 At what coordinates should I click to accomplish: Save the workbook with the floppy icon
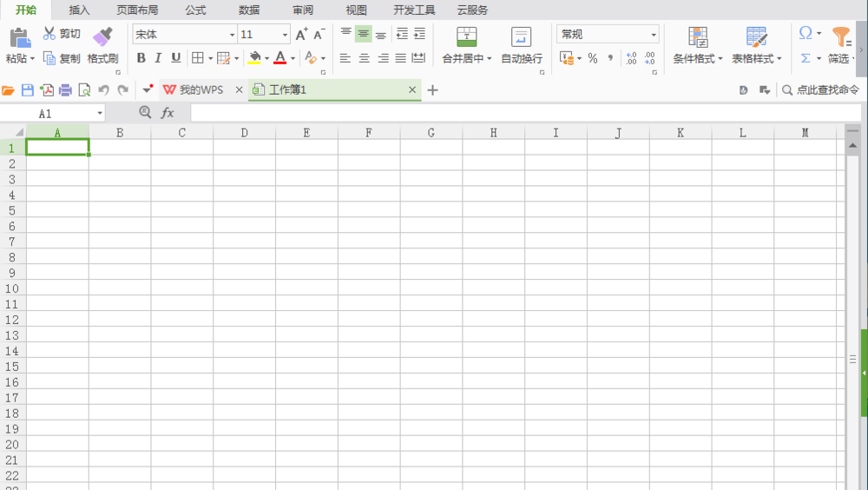[27, 89]
